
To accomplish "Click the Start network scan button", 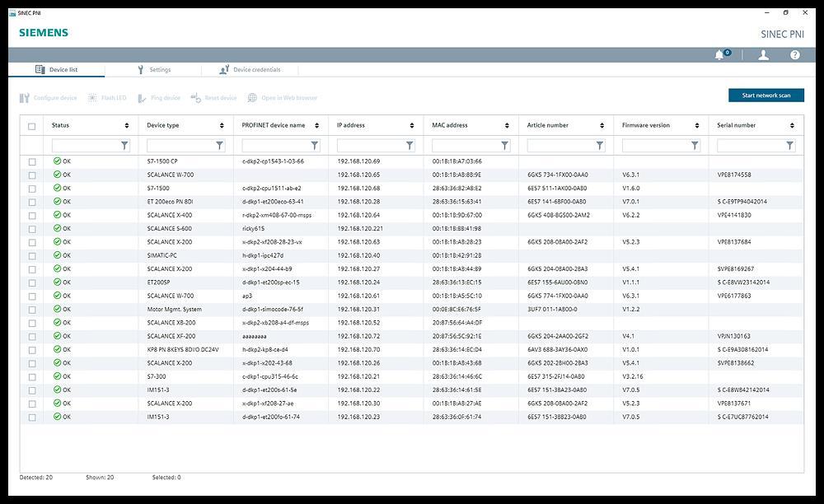I will coord(766,95).
